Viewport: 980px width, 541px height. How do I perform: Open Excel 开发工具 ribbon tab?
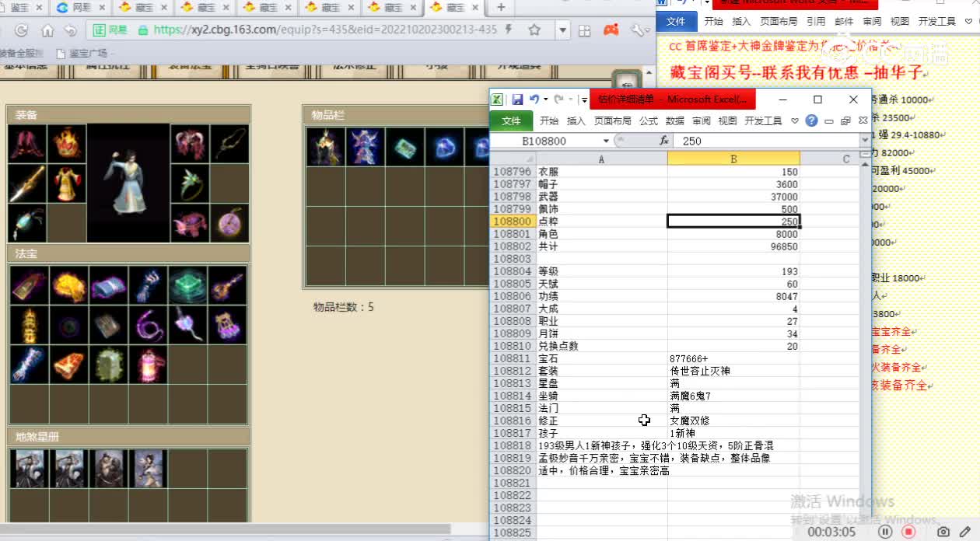[763, 120]
